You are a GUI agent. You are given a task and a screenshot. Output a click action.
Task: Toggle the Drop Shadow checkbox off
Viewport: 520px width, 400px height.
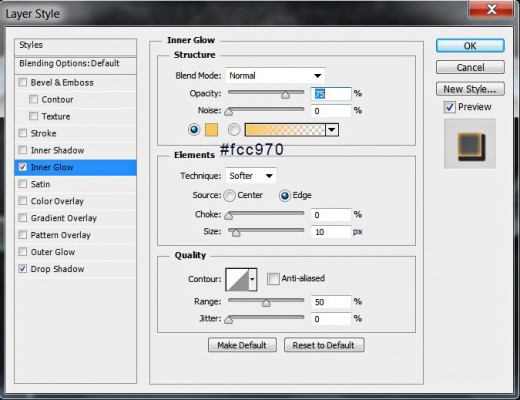pyautogui.click(x=23, y=269)
